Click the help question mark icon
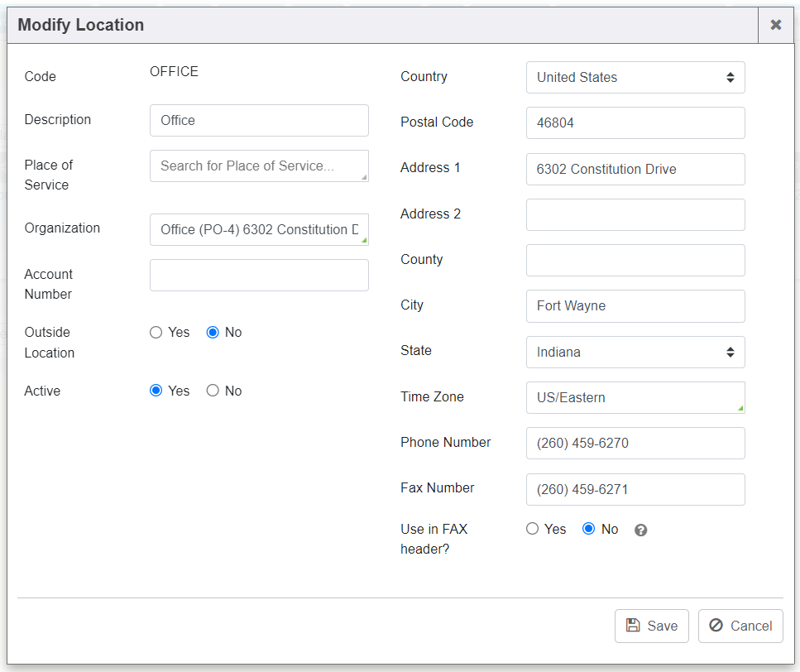800x672 pixels. pos(640,530)
